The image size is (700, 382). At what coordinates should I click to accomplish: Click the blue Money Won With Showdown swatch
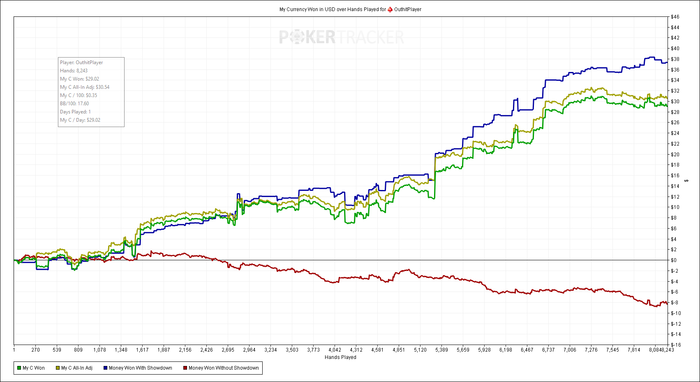pyautogui.click(x=105, y=368)
